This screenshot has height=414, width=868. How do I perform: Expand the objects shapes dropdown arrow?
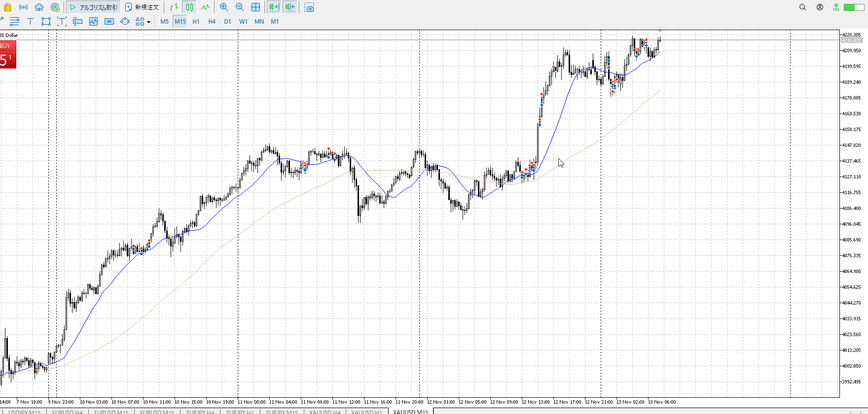[148, 22]
